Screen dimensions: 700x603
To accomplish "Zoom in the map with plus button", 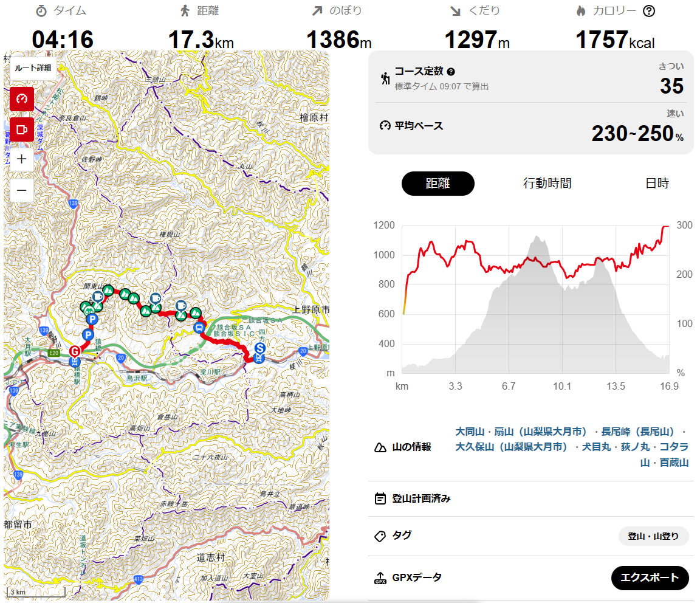I will pyautogui.click(x=22, y=159).
